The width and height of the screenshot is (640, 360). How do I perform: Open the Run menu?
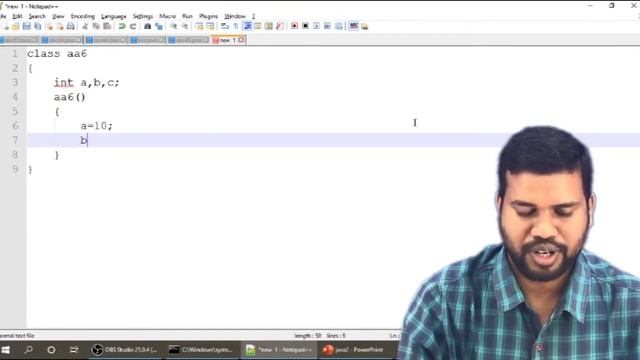(x=187, y=16)
